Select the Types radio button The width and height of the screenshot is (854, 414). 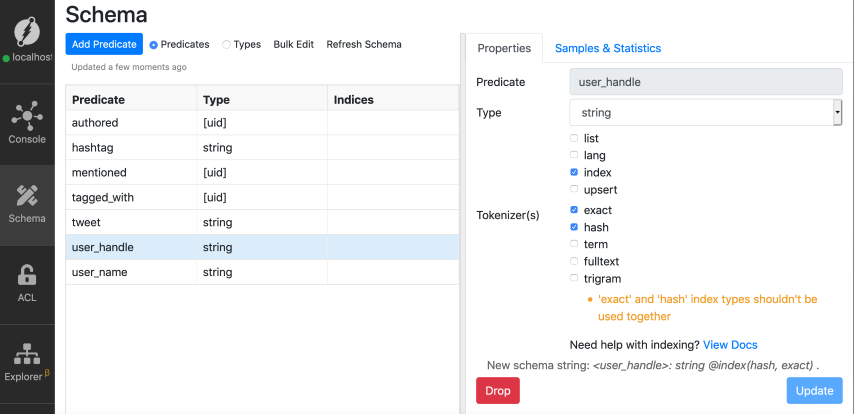click(x=226, y=45)
